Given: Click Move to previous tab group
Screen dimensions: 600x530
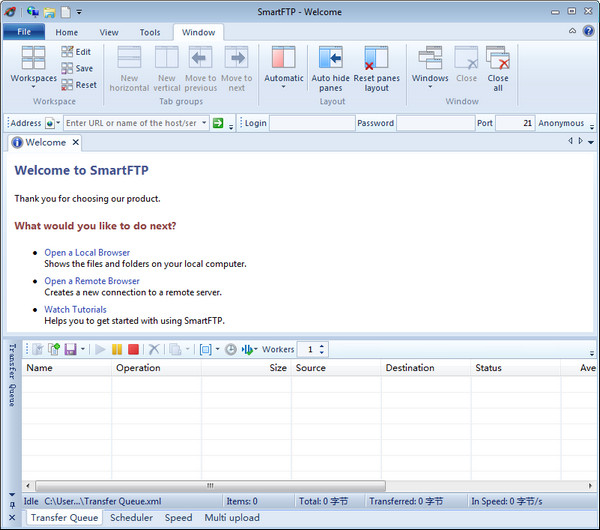Looking at the screenshot, I should coord(201,69).
